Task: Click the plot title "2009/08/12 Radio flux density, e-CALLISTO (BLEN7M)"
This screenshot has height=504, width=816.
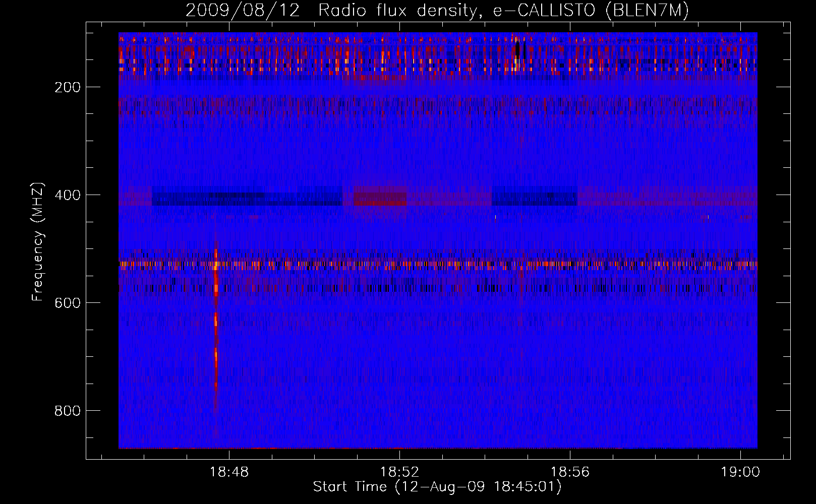Action: coord(437,10)
